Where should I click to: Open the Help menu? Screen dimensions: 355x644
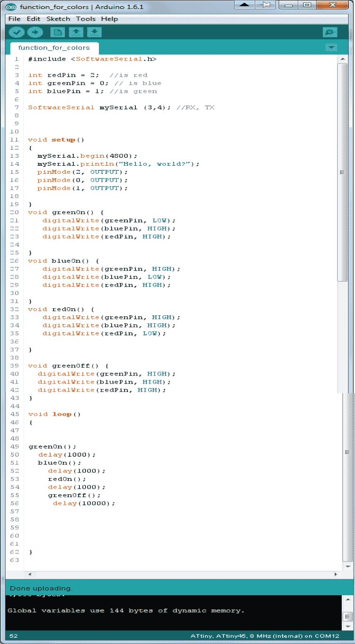109,19
